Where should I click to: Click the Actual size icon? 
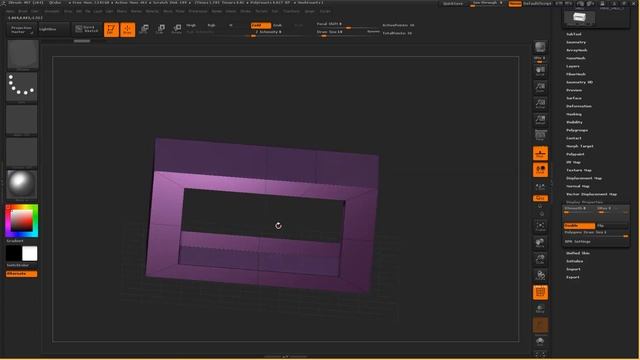(540, 104)
